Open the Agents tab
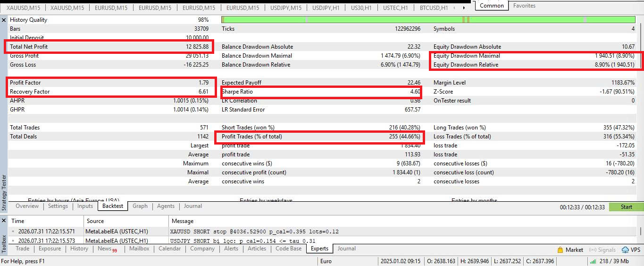 (x=166, y=206)
